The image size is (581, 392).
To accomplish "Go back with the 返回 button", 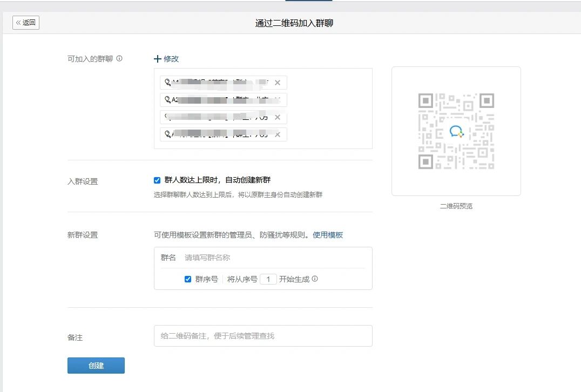I will (25, 23).
